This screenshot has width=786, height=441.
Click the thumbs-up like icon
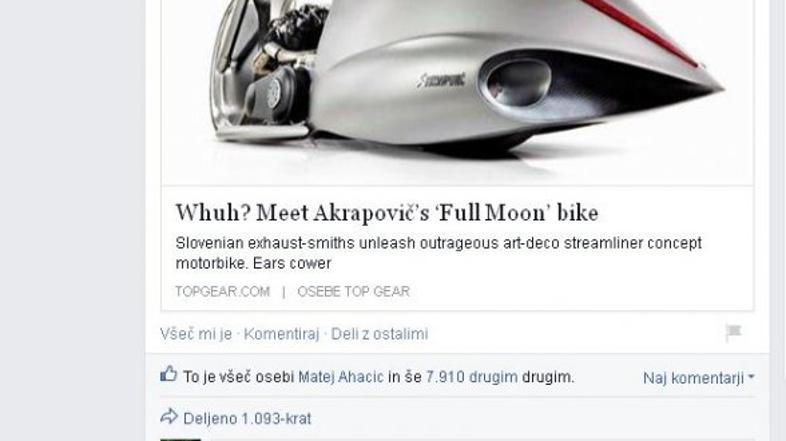point(169,374)
